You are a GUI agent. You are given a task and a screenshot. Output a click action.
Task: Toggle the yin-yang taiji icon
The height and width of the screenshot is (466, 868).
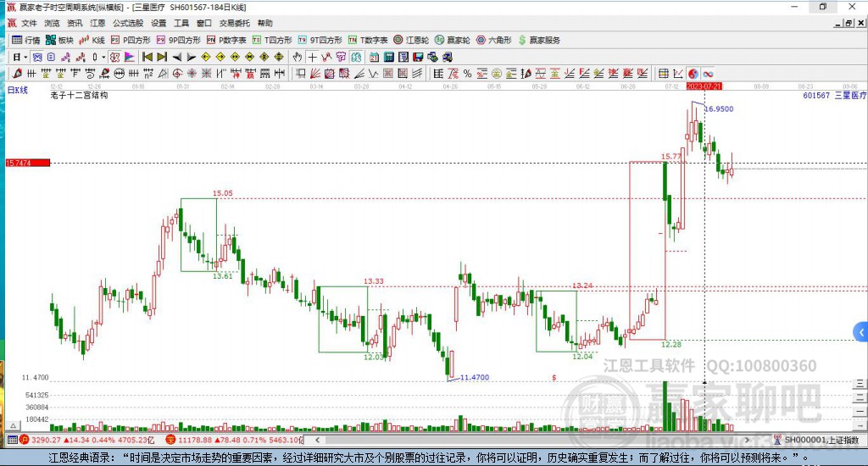pyautogui.click(x=693, y=74)
